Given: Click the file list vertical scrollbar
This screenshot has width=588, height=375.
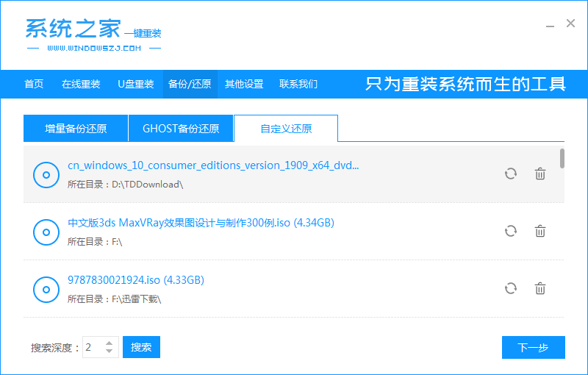Looking at the screenshot, I should (x=562, y=158).
